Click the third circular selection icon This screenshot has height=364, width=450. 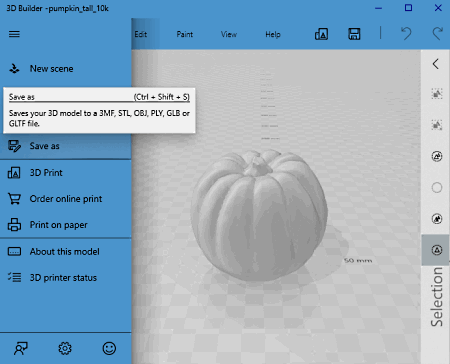click(x=437, y=156)
